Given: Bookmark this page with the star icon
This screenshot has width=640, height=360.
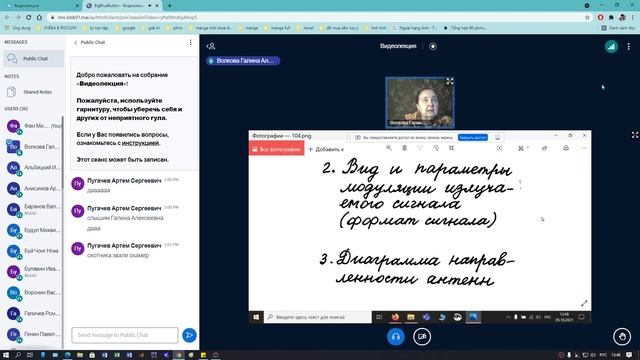Looking at the screenshot, I should pos(587,17).
